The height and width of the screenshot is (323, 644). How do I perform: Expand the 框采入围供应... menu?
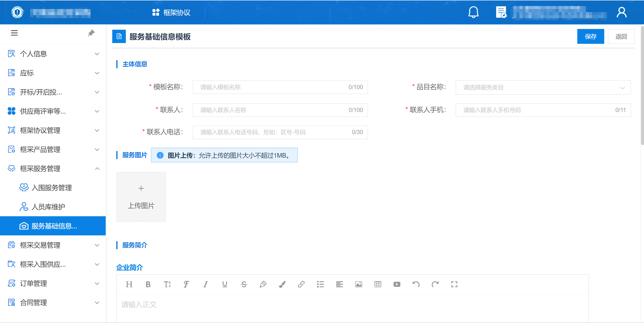point(53,264)
